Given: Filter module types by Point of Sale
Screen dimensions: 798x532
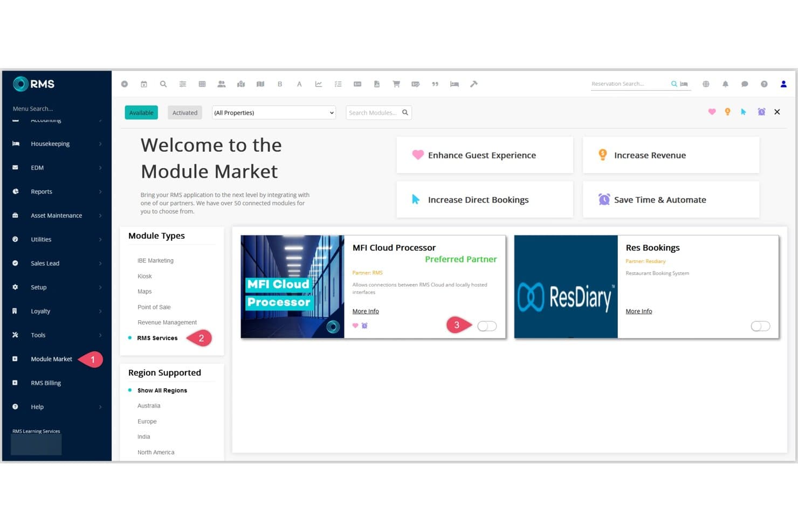Looking at the screenshot, I should (x=154, y=307).
